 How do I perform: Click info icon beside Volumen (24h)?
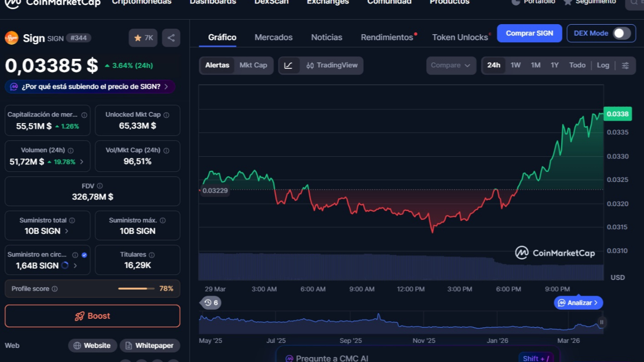[x=70, y=150]
